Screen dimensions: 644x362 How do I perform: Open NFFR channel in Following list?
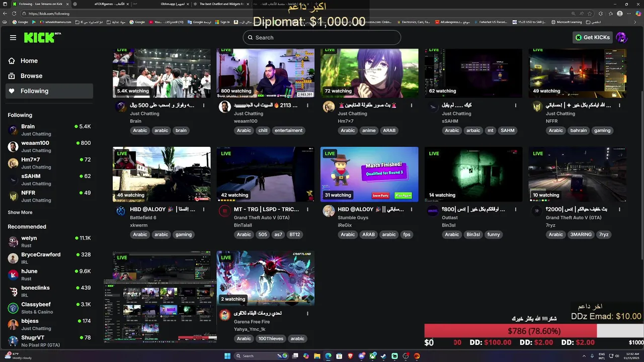49,196
